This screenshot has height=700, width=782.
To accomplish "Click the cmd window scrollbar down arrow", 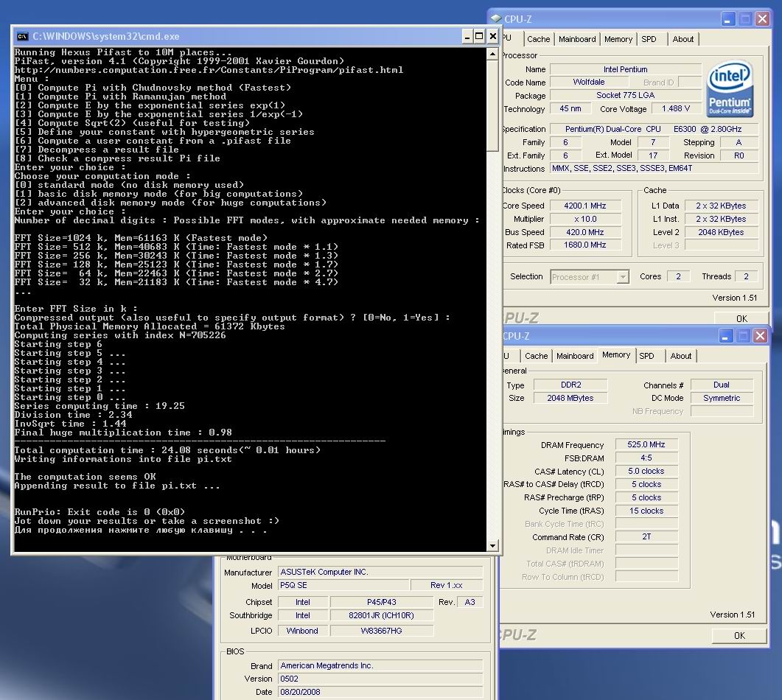I will tap(493, 545).
